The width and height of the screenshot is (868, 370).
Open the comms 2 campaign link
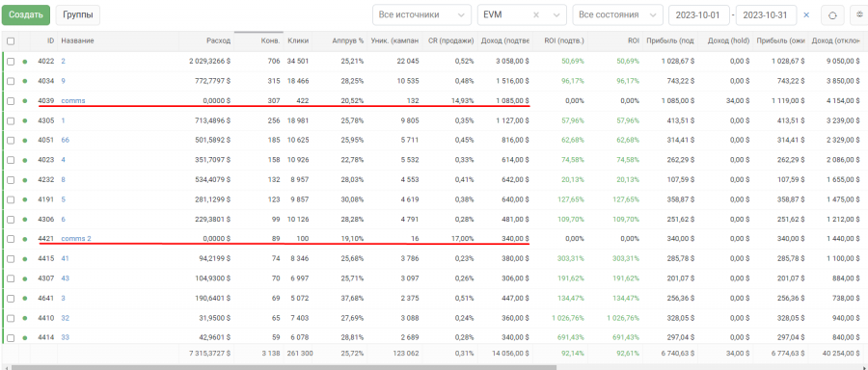coord(76,239)
